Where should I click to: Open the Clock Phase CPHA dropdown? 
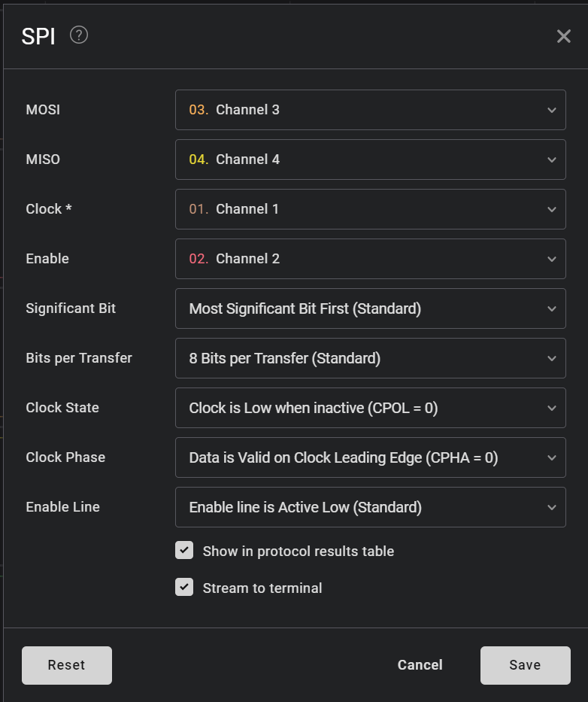point(370,457)
